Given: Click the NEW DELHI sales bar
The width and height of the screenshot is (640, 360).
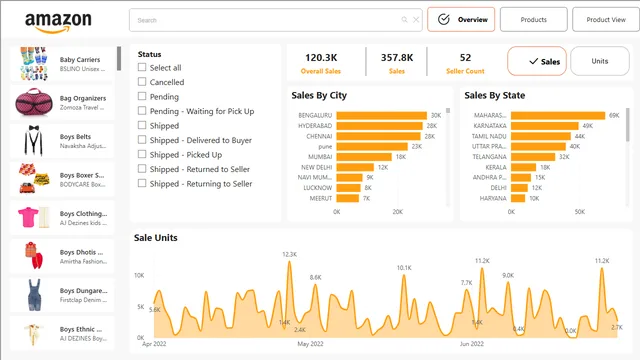Looking at the screenshot, I should 355,167.
